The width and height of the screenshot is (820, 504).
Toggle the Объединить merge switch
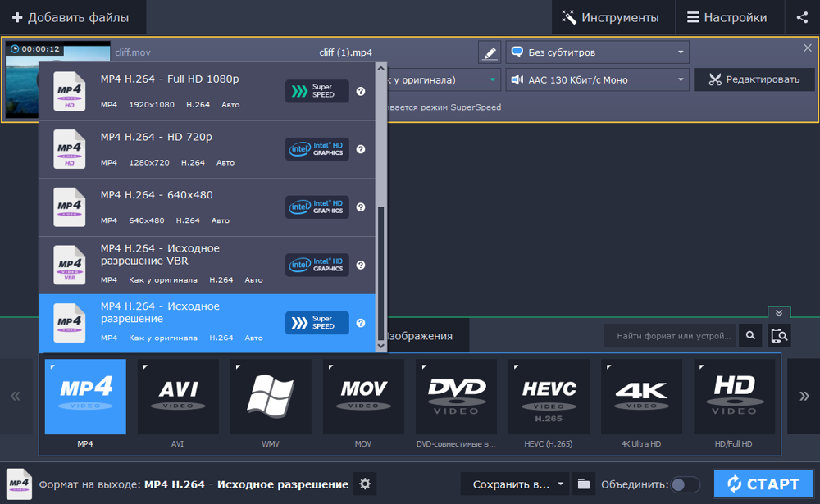pos(686,484)
